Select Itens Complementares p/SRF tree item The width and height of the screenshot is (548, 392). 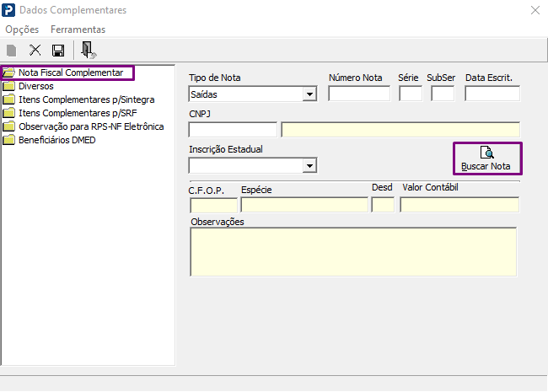coord(77,113)
